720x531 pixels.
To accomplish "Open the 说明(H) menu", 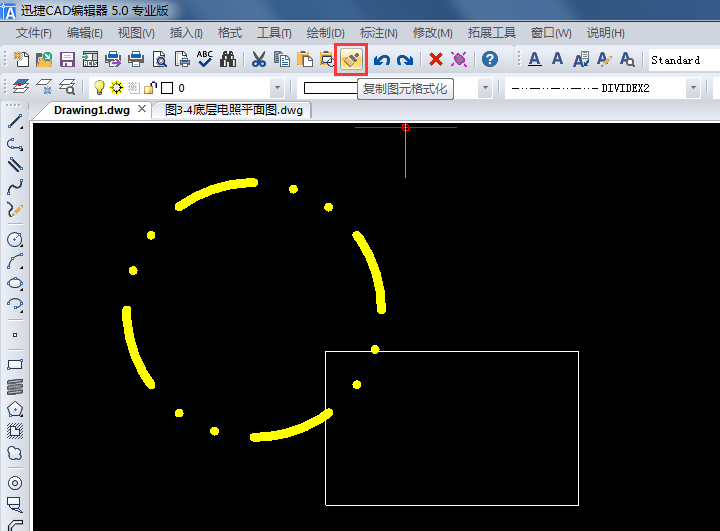I will click(606, 33).
